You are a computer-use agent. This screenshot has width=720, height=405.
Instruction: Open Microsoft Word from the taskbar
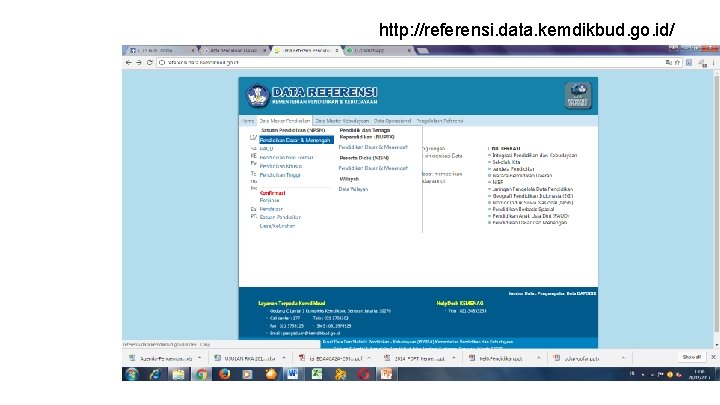click(293, 374)
